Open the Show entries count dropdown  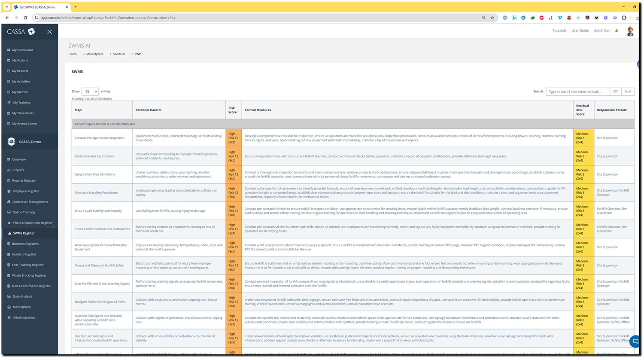tap(90, 92)
